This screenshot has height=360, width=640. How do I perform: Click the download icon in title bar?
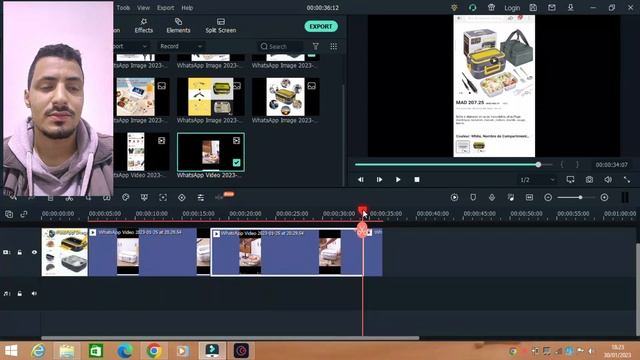coord(571,7)
